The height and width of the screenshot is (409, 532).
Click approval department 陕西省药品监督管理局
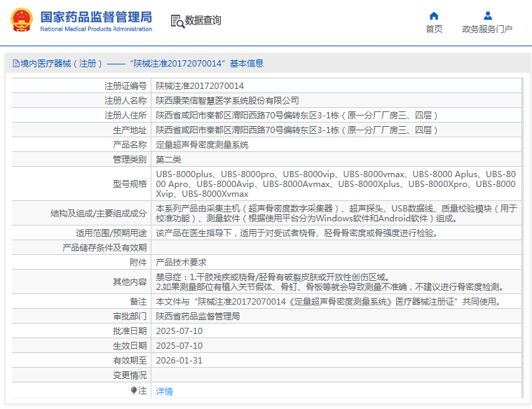coord(198,317)
